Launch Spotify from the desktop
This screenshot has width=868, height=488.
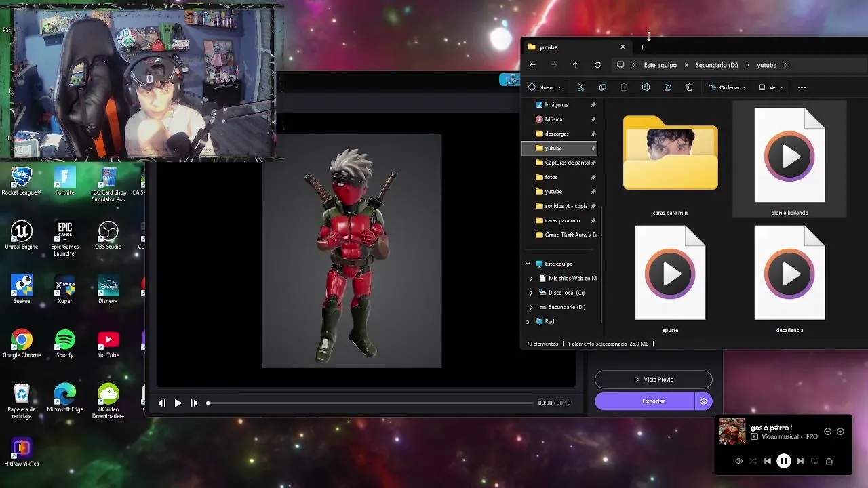tap(65, 344)
